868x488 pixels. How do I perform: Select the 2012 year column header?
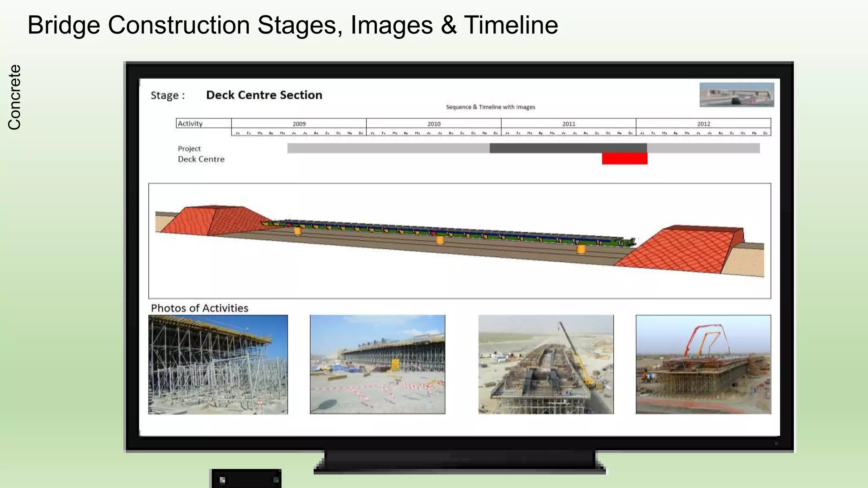703,124
